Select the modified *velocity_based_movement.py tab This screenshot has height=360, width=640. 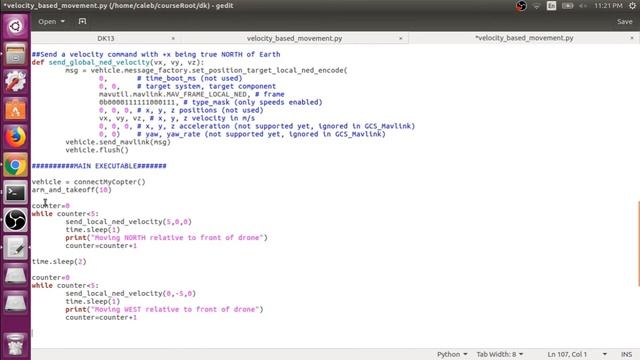[524, 38]
